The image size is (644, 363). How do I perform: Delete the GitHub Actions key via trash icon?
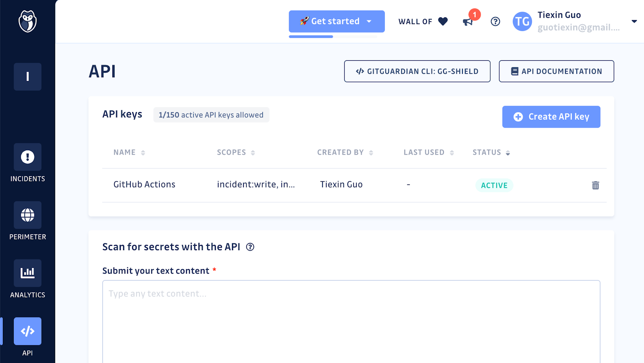coord(595,185)
